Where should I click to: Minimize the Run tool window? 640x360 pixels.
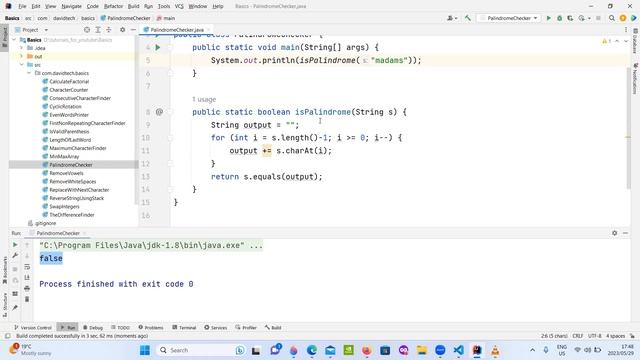(625, 233)
